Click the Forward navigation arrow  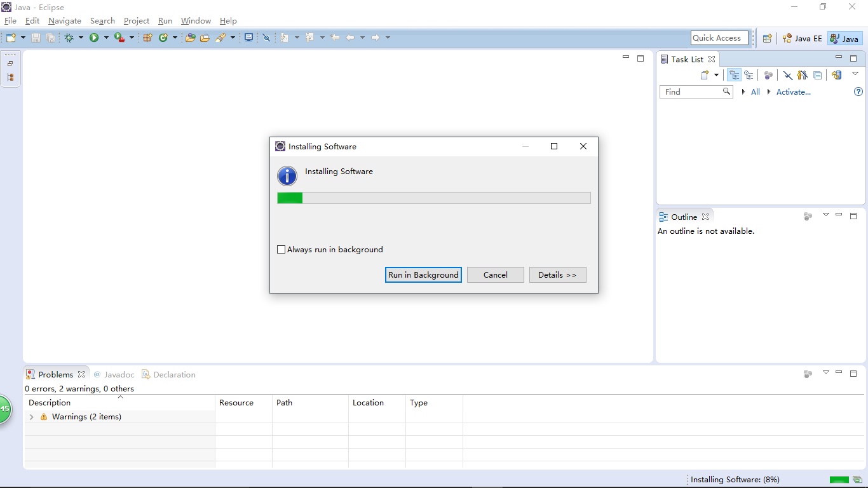coord(376,37)
